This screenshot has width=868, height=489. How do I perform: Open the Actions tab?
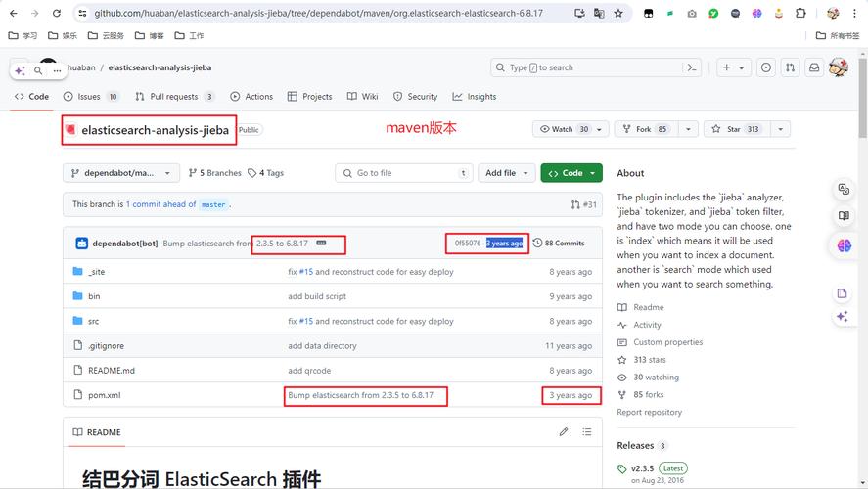[251, 96]
